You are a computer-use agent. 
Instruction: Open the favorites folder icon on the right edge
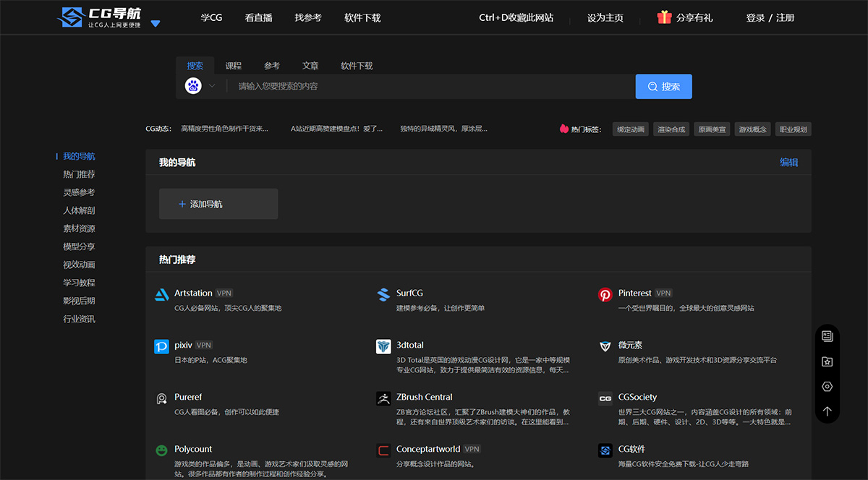[827, 361]
